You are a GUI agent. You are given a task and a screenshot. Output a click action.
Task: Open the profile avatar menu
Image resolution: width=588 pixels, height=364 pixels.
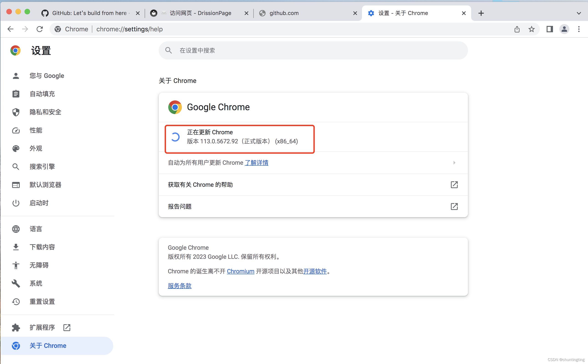(564, 29)
